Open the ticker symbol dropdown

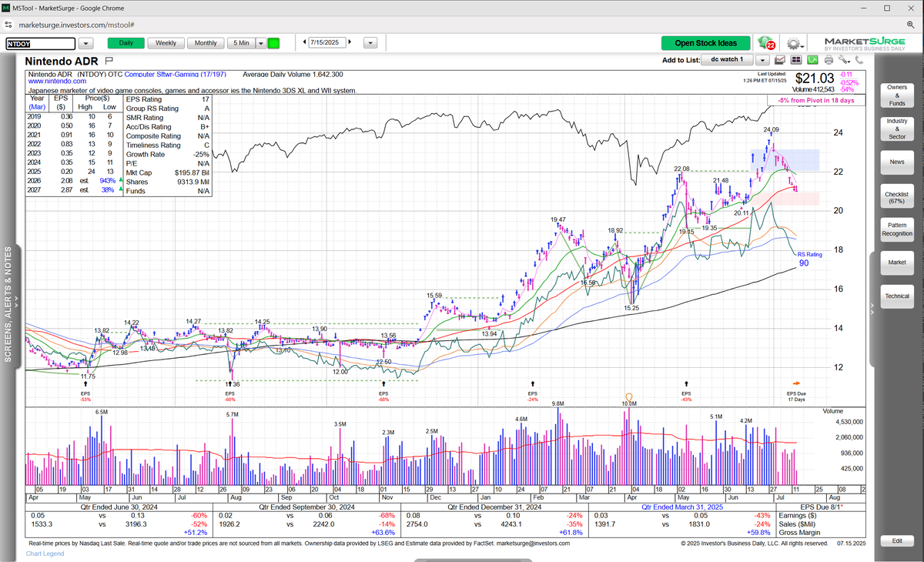point(85,44)
